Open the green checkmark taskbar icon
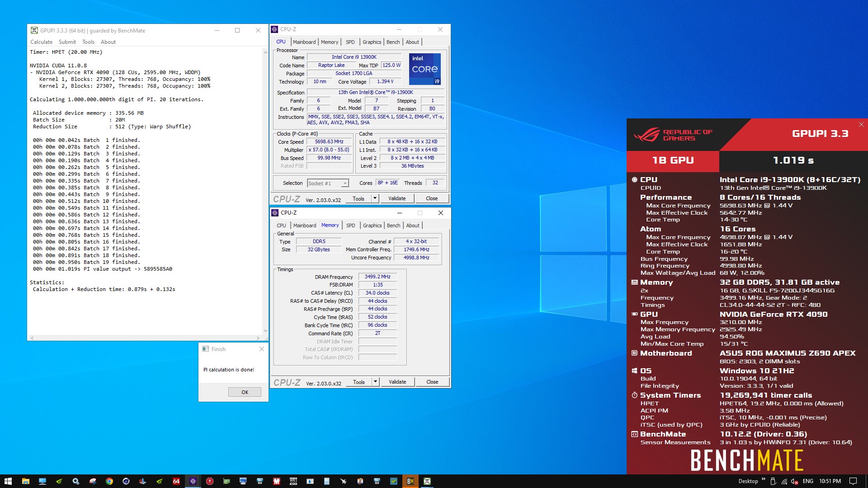Screen dimensions: 868x488 click(394, 481)
